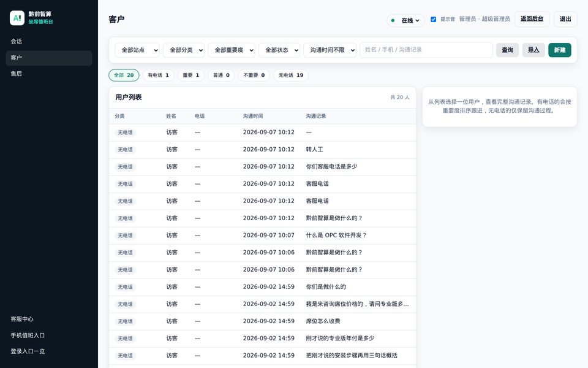Open the 全部重要度 dropdown

[232, 50]
